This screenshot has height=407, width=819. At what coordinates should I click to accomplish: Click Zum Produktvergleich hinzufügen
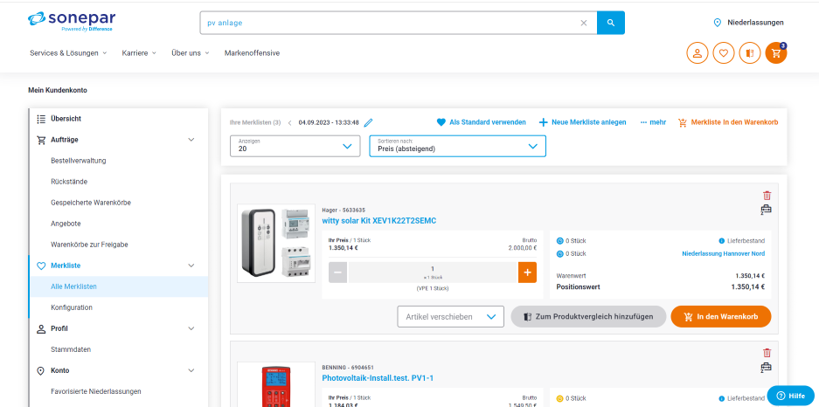[x=589, y=317]
